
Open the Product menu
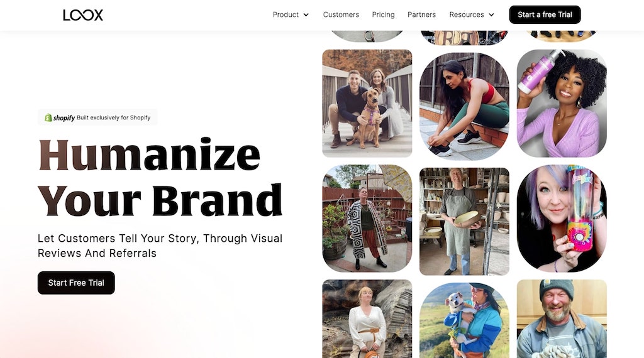pos(286,15)
